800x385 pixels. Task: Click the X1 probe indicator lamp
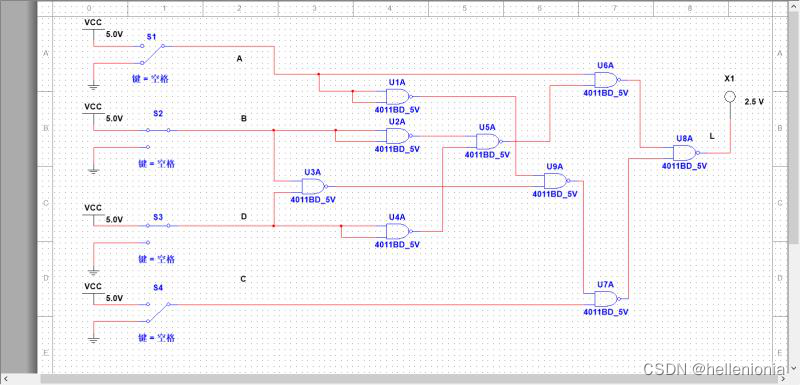point(730,96)
